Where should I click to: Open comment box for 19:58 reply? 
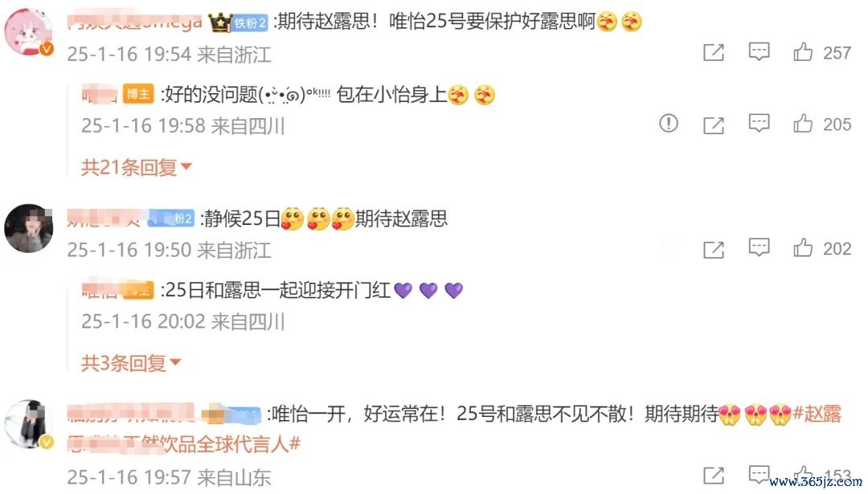coord(759,123)
